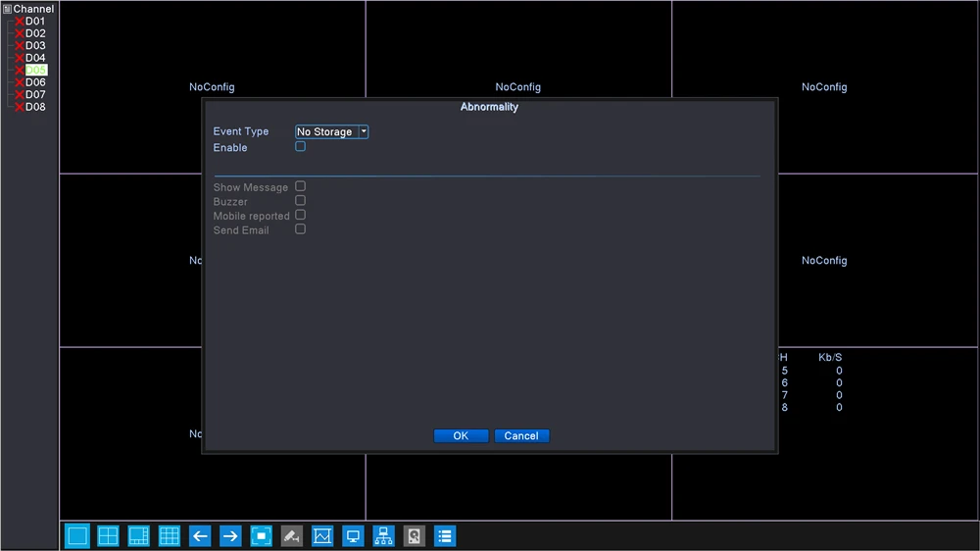
Task: Go to next page with right arrow icon
Action: [x=230, y=536]
